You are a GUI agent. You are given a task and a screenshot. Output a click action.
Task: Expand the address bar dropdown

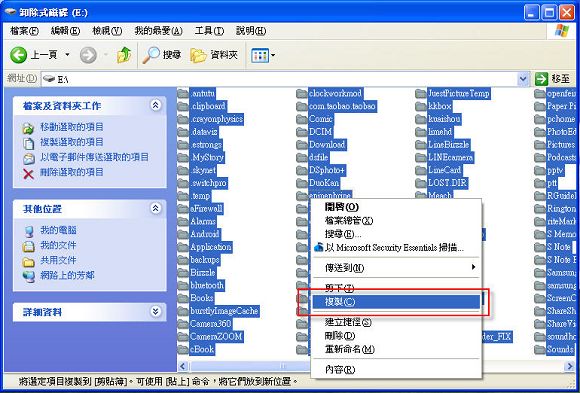tap(523, 79)
